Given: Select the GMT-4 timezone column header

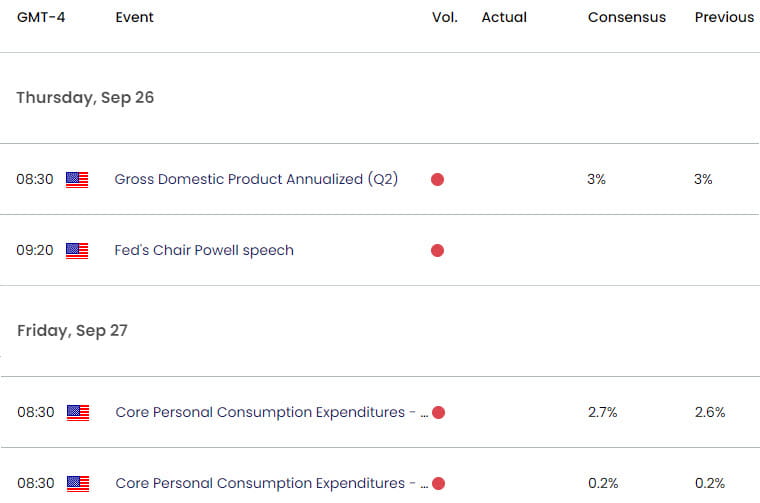Looking at the screenshot, I should click(41, 17).
